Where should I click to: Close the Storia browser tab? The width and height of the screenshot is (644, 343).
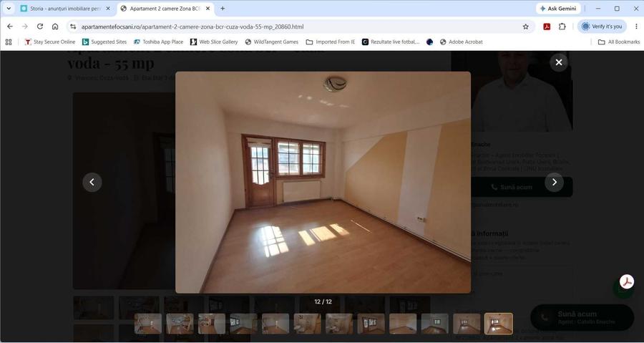(108, 8)
